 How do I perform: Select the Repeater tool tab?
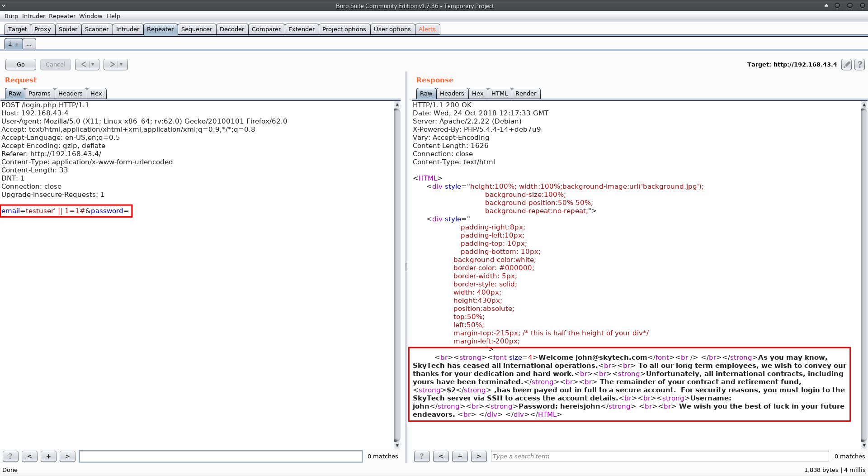tap(160, 29)
